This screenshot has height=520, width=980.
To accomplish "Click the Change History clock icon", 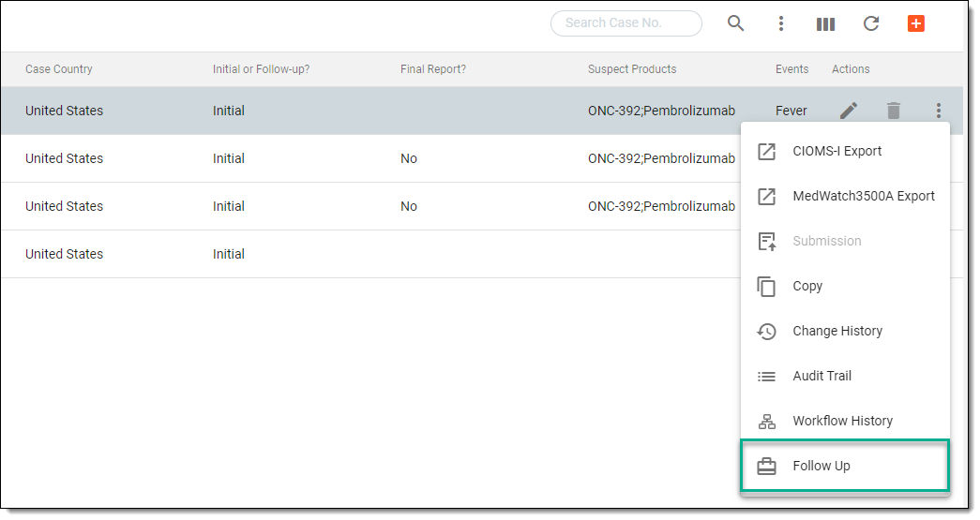I will 767,331.
